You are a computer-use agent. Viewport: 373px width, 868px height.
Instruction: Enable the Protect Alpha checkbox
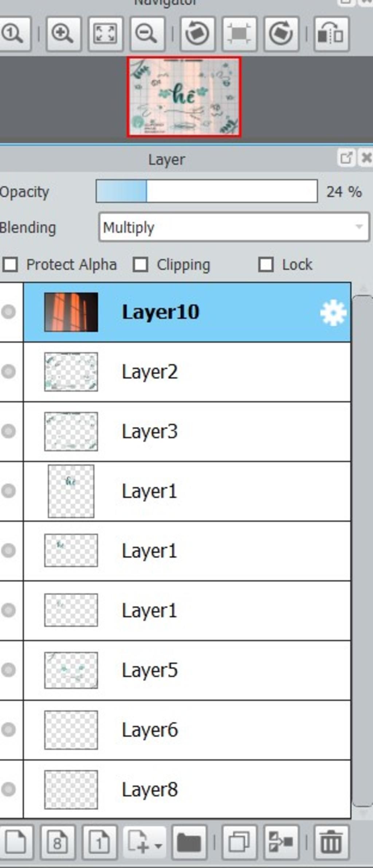[10, 264]
